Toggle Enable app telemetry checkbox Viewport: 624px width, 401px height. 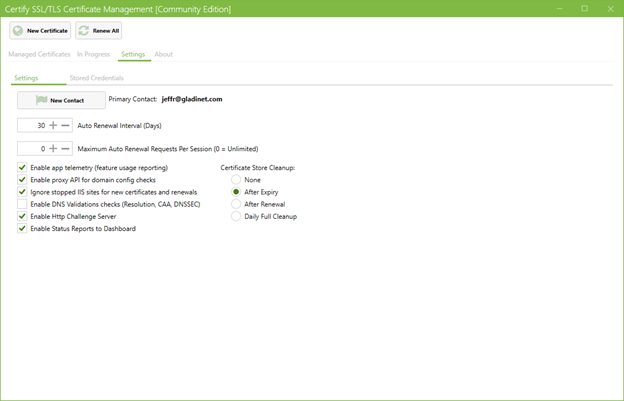(22, 167)
